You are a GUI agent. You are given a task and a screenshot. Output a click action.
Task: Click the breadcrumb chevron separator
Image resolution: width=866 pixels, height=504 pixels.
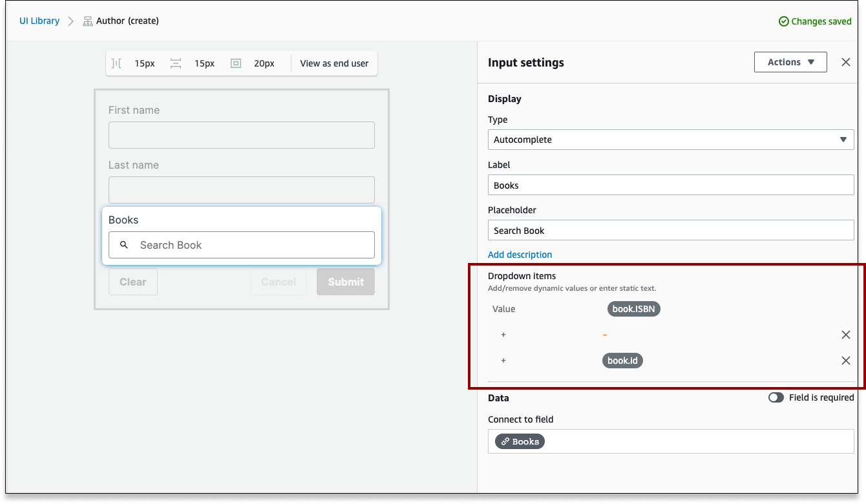click(x=71, y=21)
